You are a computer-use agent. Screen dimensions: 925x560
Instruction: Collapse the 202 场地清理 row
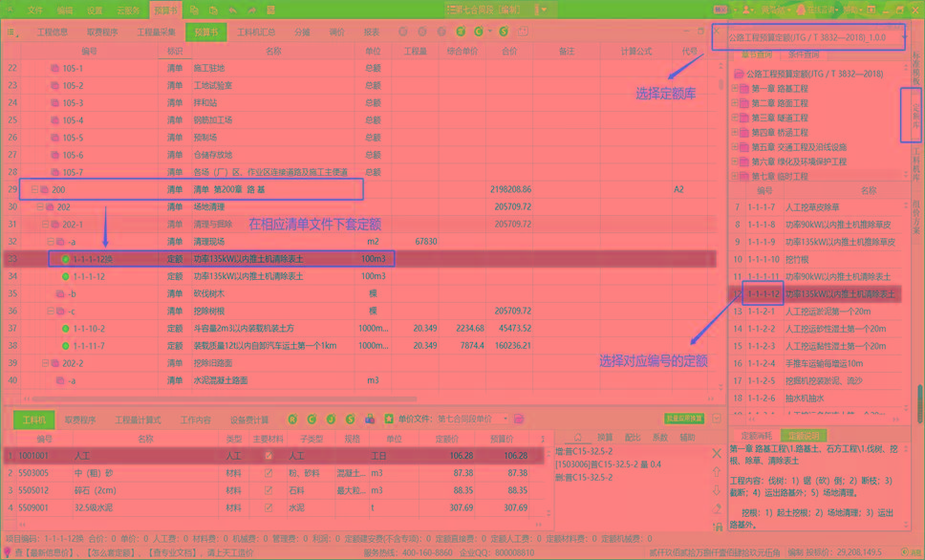(40, 206)
